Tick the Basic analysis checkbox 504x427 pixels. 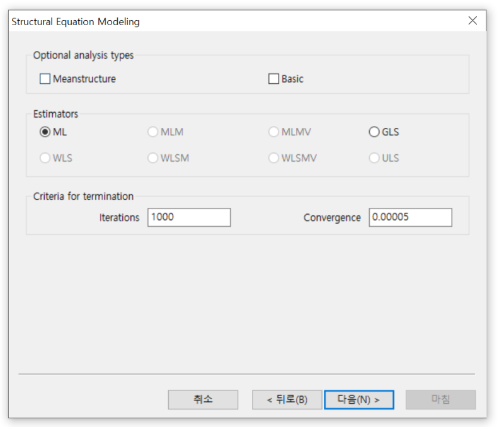(273, 79)
